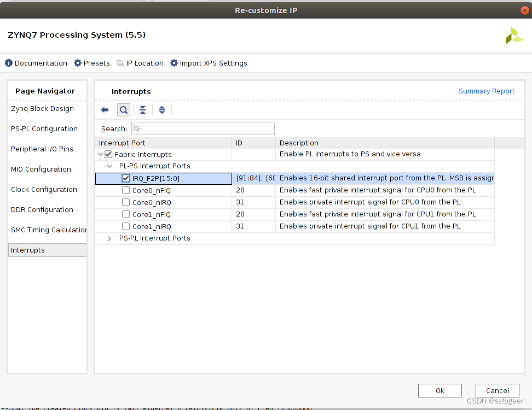Confirm with the OK button

[x=440, y=390]
